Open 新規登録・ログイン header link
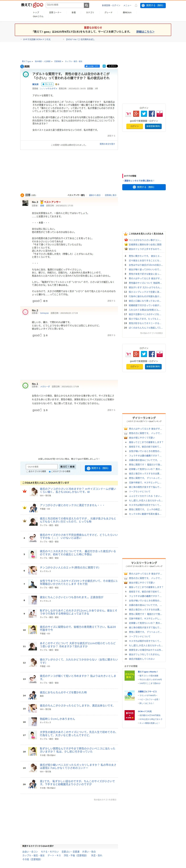 tap(111, 5)
